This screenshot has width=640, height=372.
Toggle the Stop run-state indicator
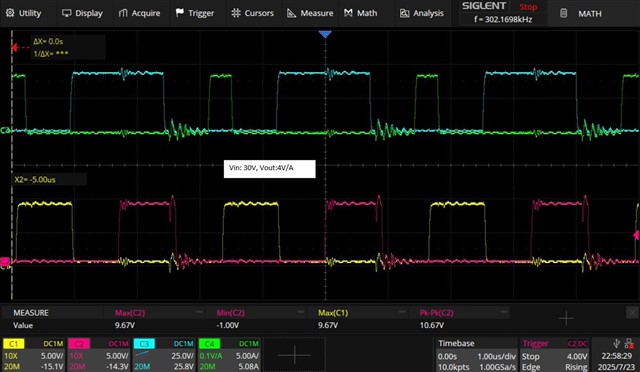528,7
